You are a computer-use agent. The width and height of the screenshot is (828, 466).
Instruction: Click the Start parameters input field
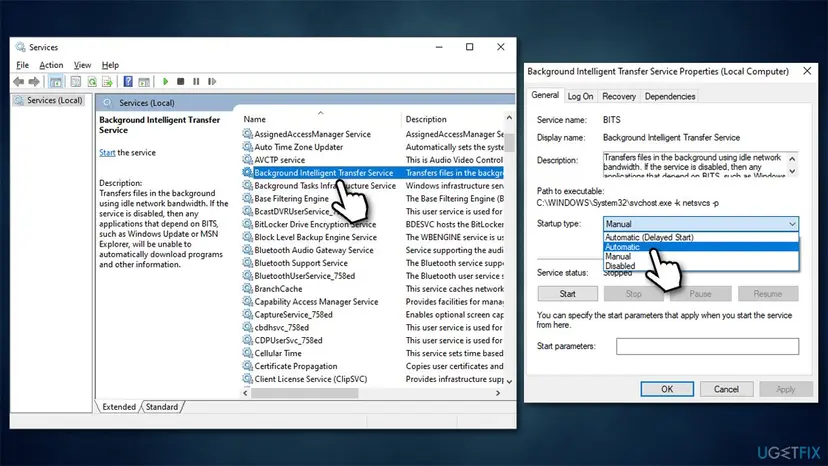707,347
